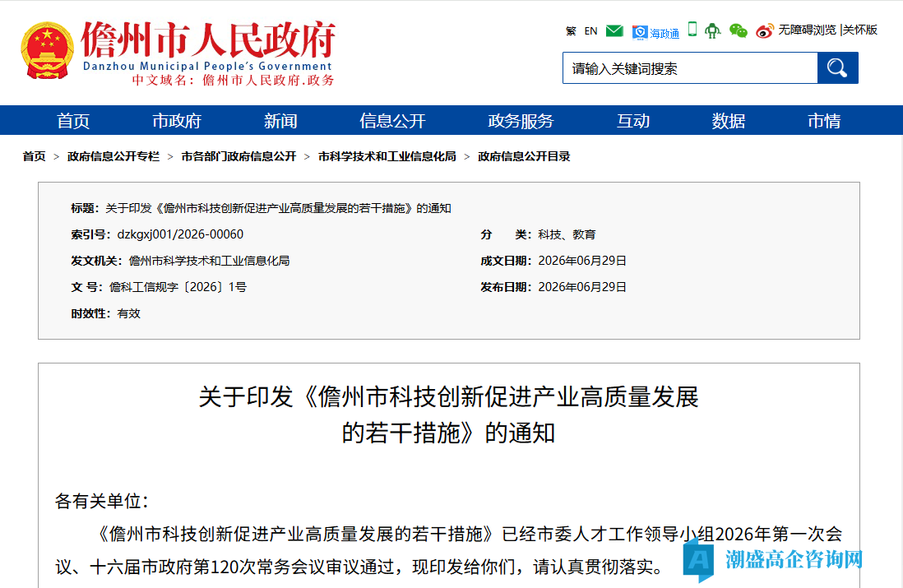903x588 pixels.
Task: Open 无障碍浏览 accessibility mode
Action: [807, 30]
